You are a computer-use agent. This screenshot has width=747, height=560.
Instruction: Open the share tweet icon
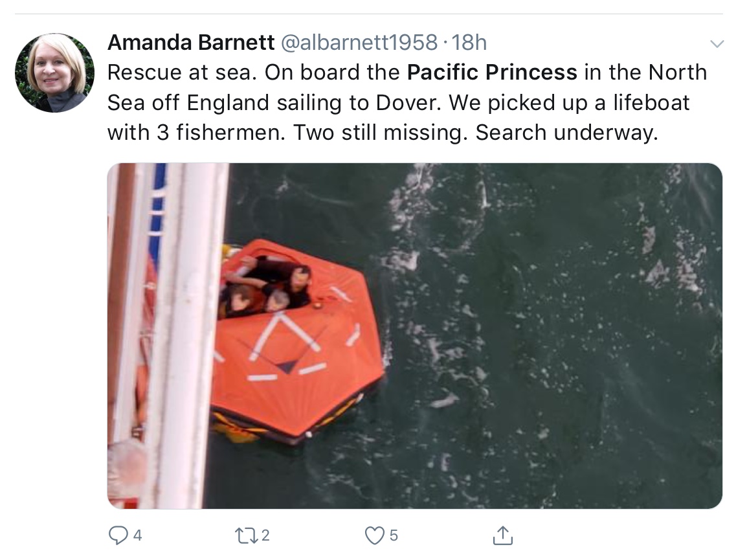[502, 535]
